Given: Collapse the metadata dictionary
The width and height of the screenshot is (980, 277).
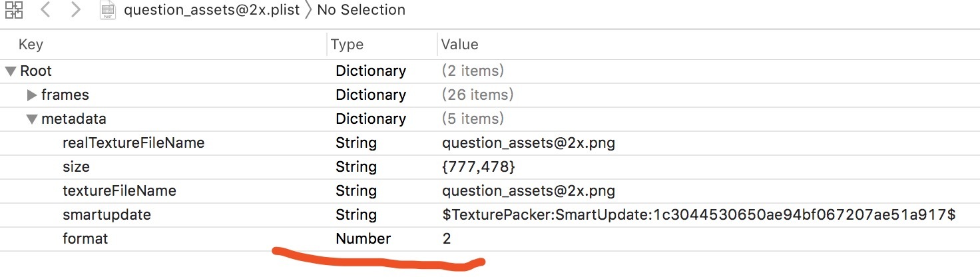Looking at the screenshot, I should click(31, 119).
